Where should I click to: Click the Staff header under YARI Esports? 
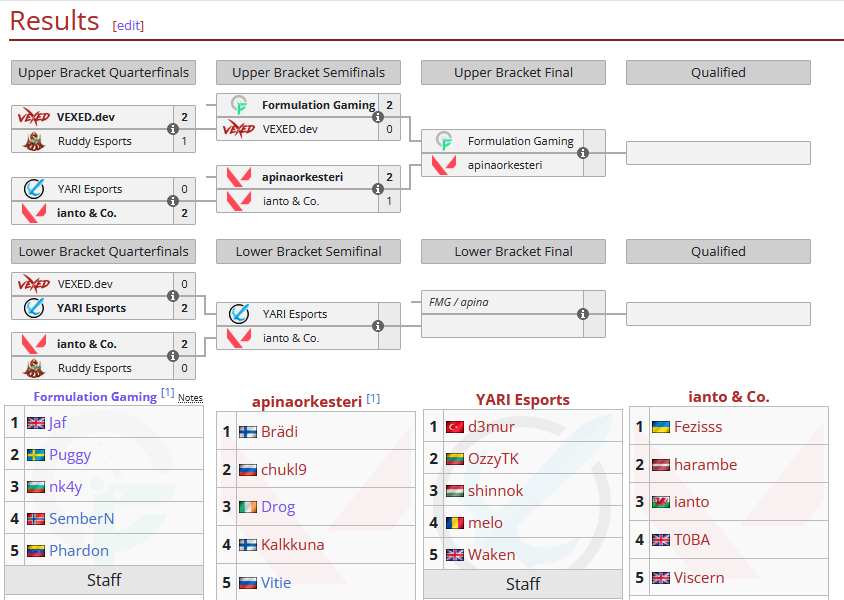tap(523, 584)
